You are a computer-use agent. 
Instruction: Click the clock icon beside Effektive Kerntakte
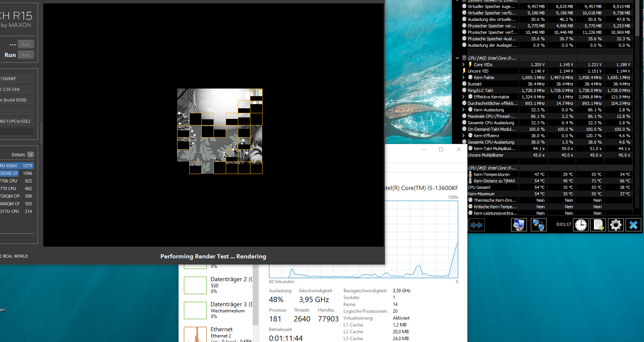(x=470, y=97)
